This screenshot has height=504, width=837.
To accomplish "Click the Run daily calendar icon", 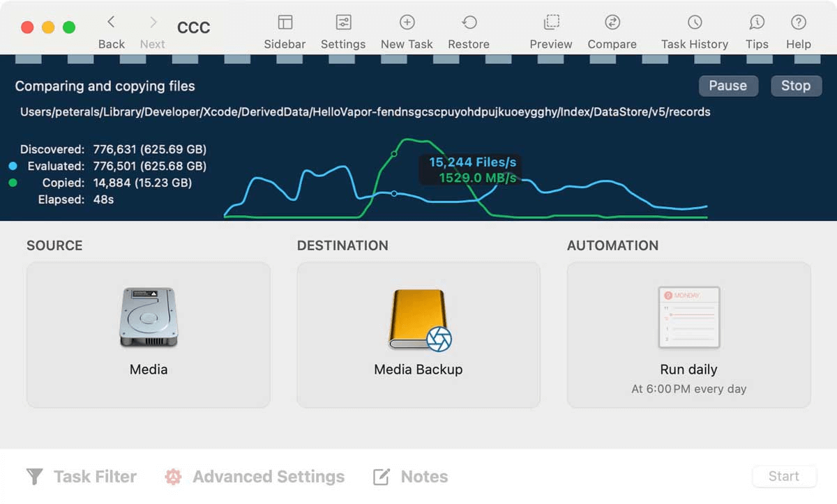I will pyautogui.click(x=688, y=317).
